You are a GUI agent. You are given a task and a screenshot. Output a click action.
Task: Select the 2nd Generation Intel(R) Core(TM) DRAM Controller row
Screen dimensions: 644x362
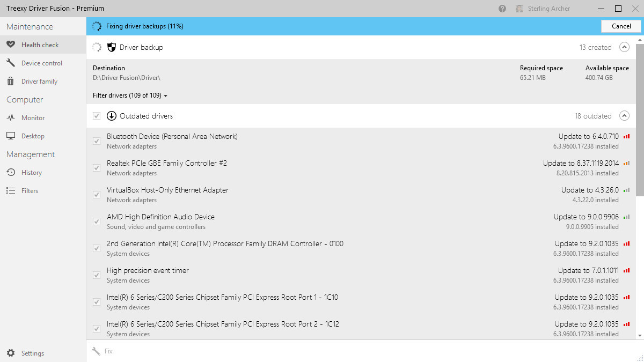coord(361,248)
